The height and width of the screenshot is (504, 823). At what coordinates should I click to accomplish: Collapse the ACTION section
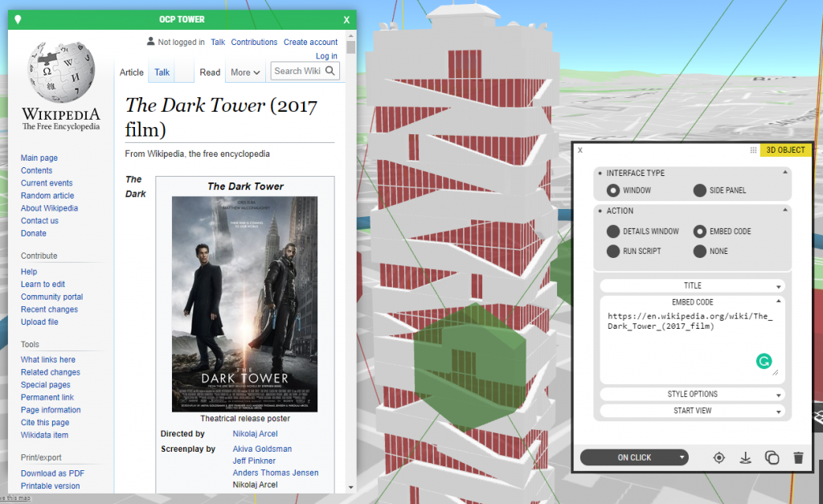point(785,210)
